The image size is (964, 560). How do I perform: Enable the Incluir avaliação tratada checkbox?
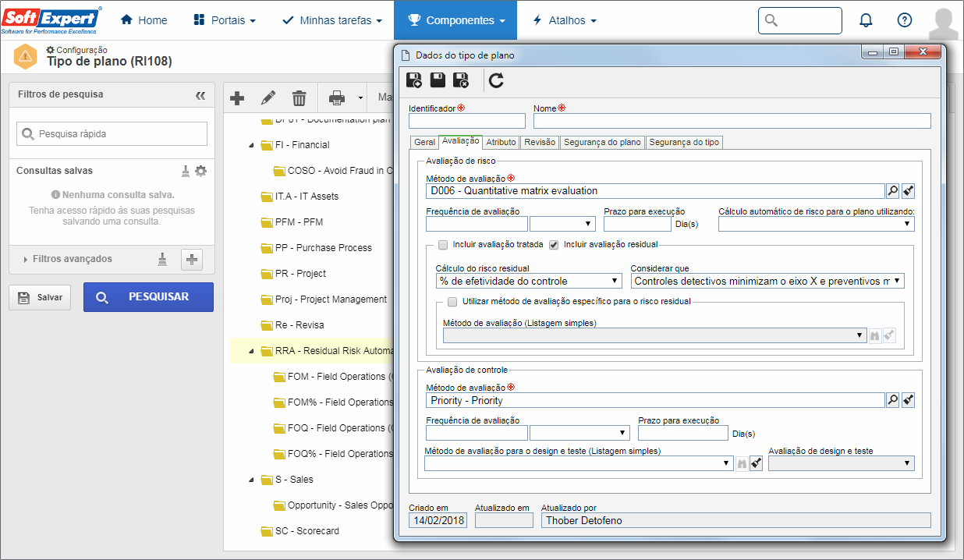(x=443, y=244)
